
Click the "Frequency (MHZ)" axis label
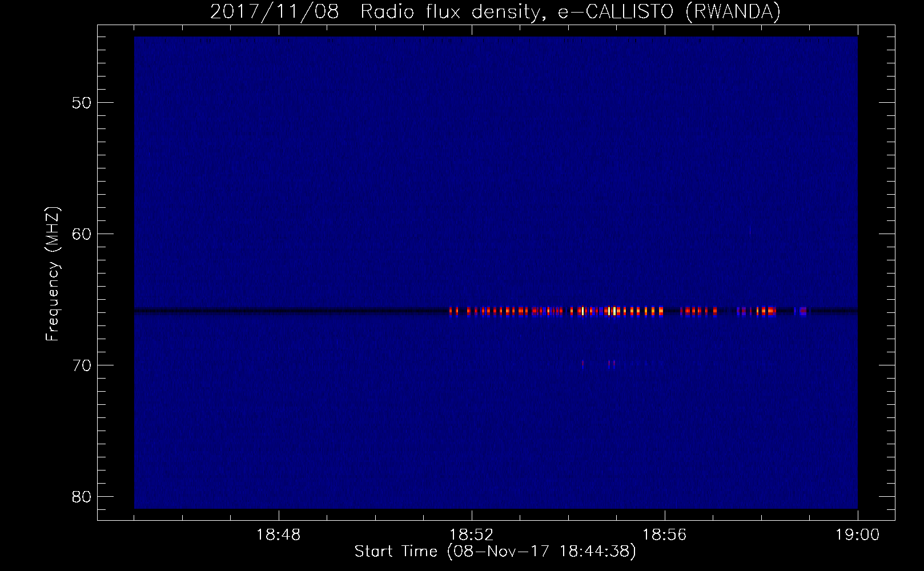(x=53, y=274)
